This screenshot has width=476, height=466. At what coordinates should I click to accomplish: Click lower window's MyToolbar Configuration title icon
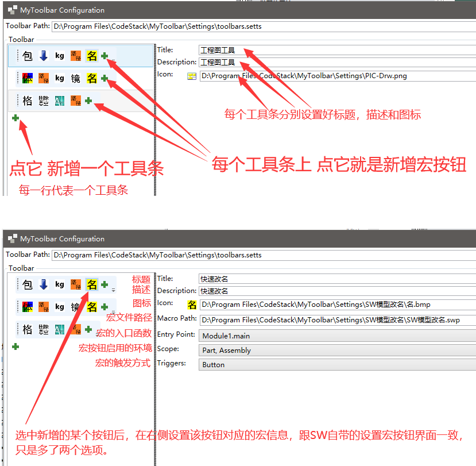click(x=13, y=239)
